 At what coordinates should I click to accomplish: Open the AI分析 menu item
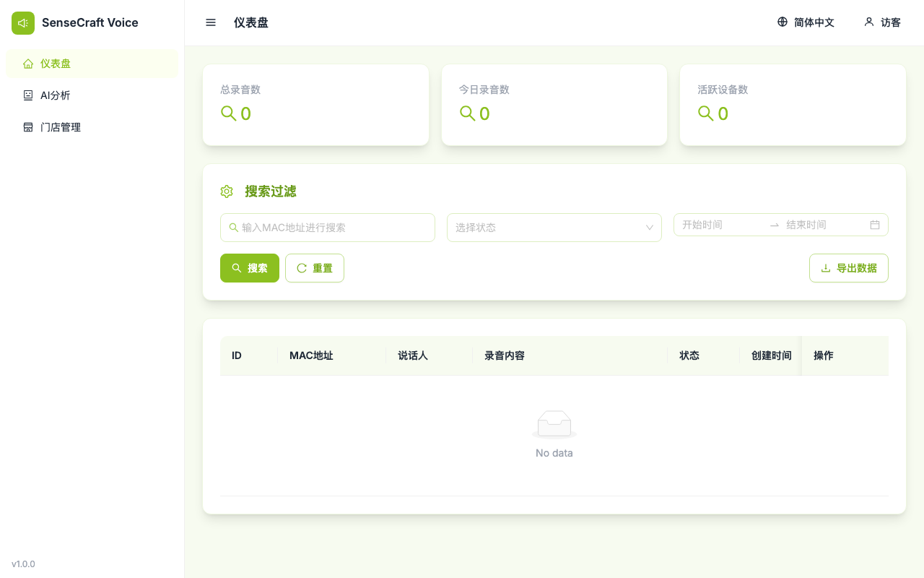(92, 95)
